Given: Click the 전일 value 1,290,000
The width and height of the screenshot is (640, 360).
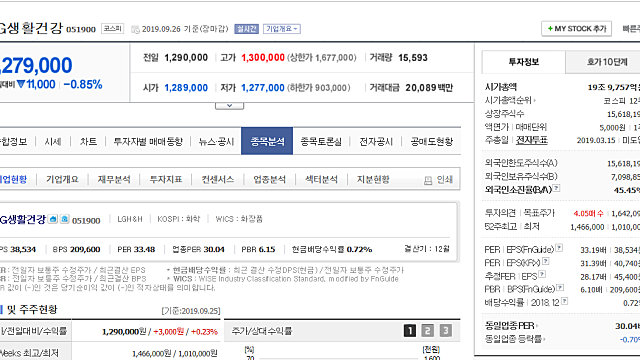Looking at the screenshot, I should tap(186, 58).
